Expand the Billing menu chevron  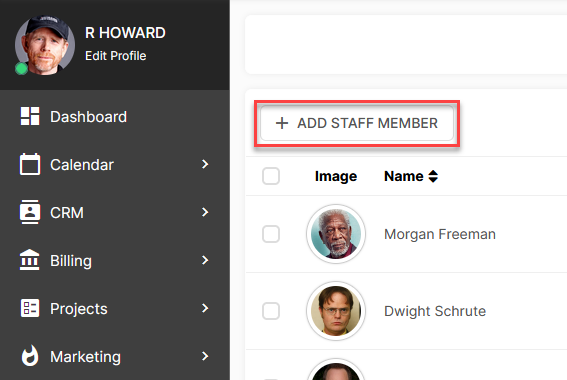205,260
